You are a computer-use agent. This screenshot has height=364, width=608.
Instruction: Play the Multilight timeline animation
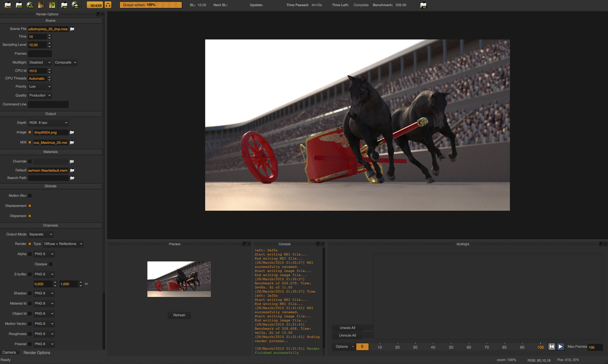[560, 347]
